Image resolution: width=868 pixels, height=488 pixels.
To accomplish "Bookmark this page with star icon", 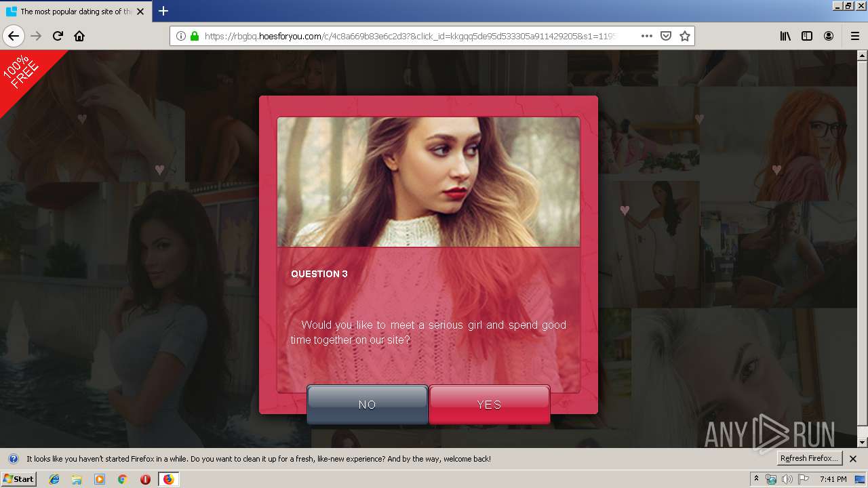I will [x=685, y=36].
